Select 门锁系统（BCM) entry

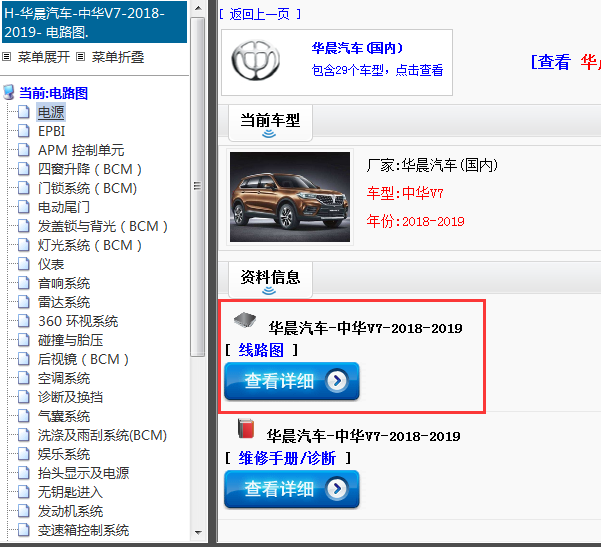point(87,188)
